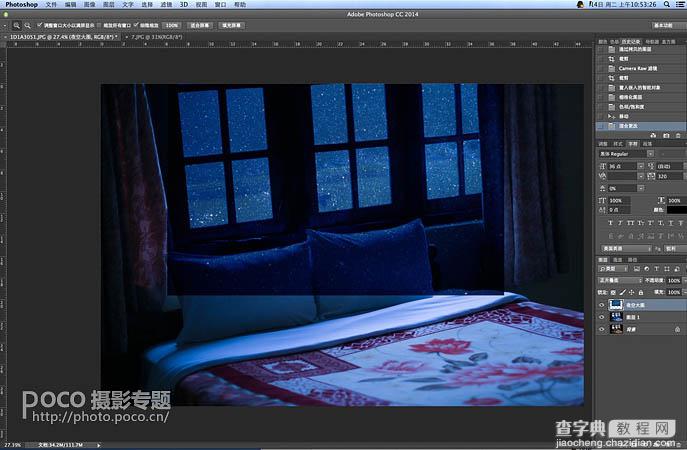The height and width of the screenshot is (450, 687).
Task: Switch to the 7.JPG document tab
Action: 156,37
